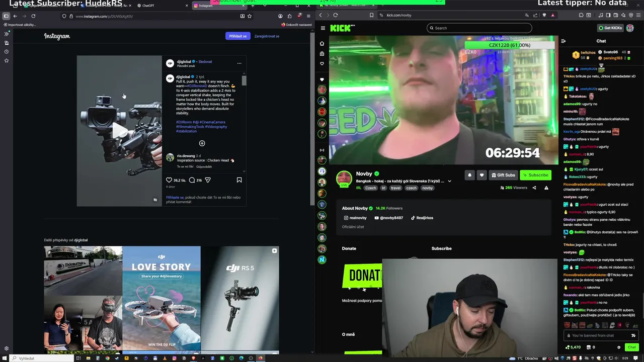Viewport: 644px width, 362px height.
Task: Open Firefox sidebar history clock icon
Action: [7, 51]
